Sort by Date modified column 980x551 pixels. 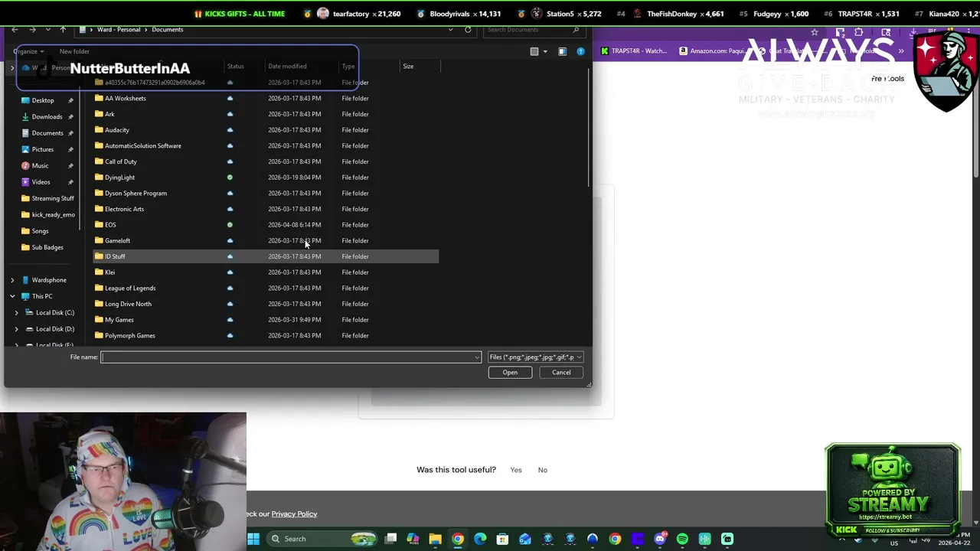tap(287, 67)
